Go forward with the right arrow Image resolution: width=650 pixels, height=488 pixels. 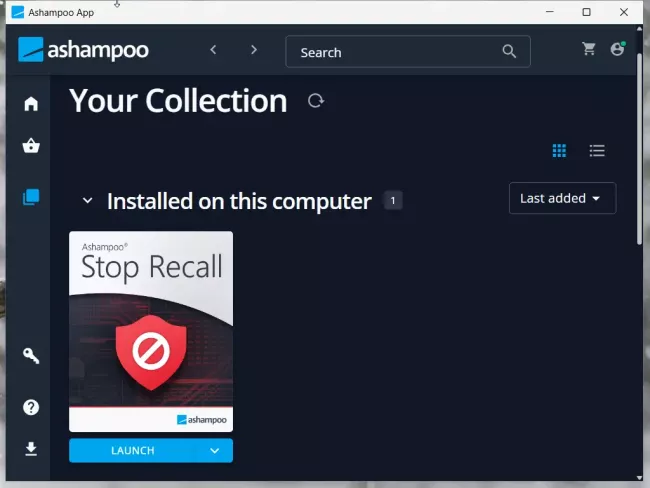point(254,50)
